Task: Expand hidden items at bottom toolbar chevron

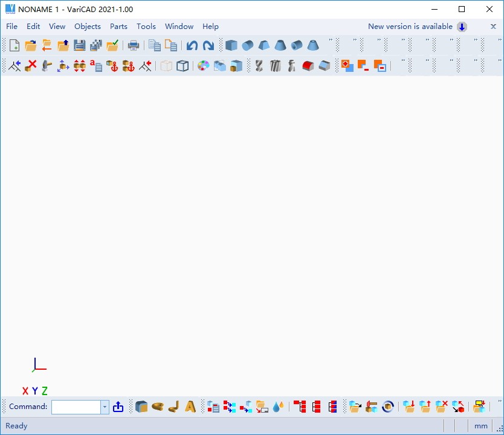Action: [x=500, y=401]
